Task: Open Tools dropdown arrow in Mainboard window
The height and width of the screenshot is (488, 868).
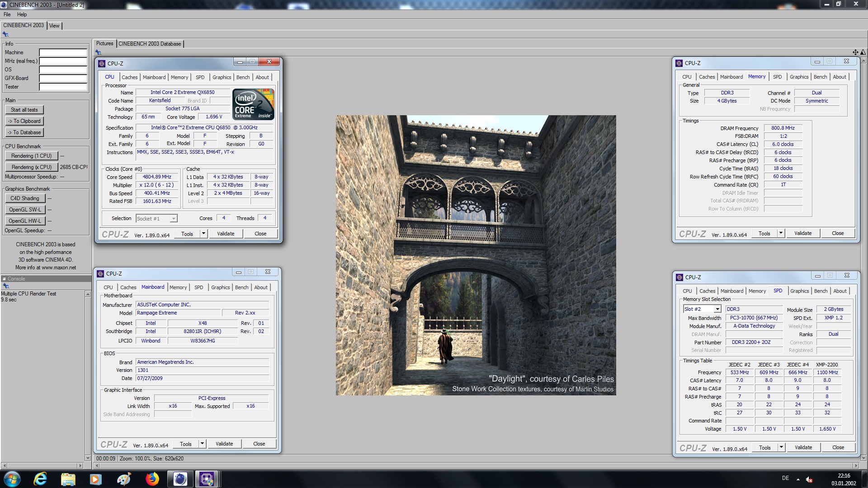Action: click(x=202, y=444)
